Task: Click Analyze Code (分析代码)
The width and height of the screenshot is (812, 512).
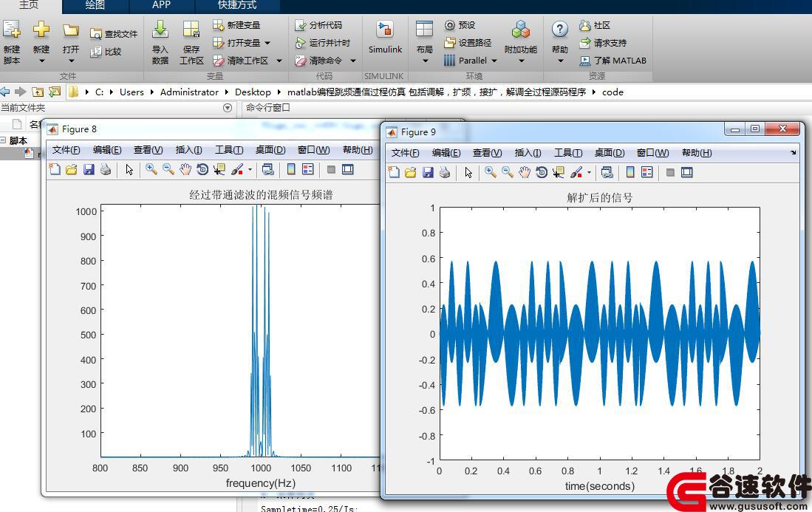Action: point(318,25)
